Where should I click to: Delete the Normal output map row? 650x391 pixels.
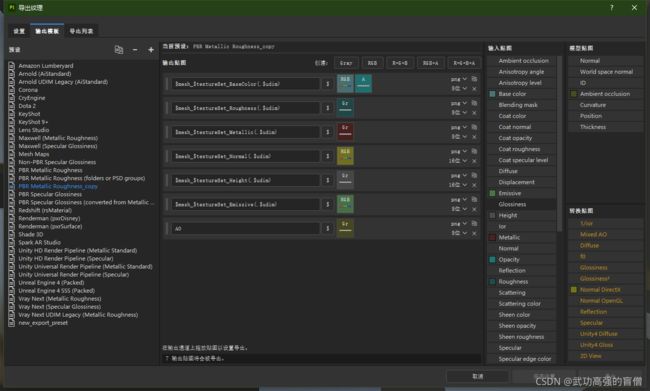click(474, 160)
